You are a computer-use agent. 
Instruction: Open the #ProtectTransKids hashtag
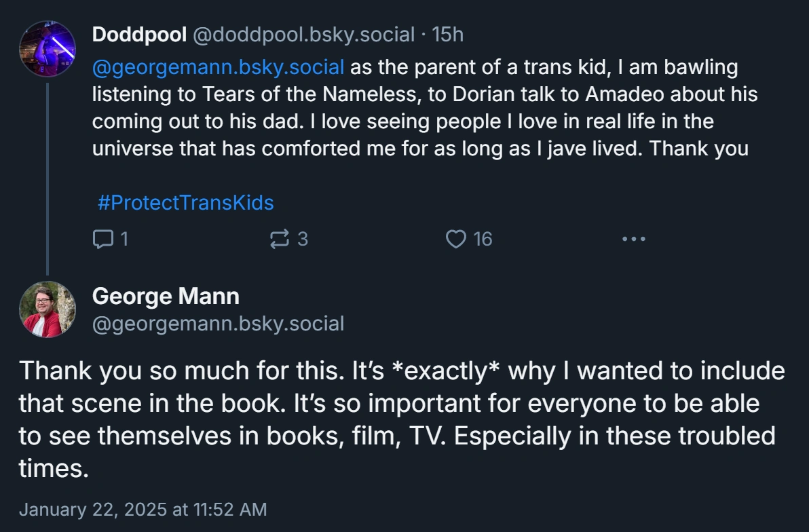point(185,202)
